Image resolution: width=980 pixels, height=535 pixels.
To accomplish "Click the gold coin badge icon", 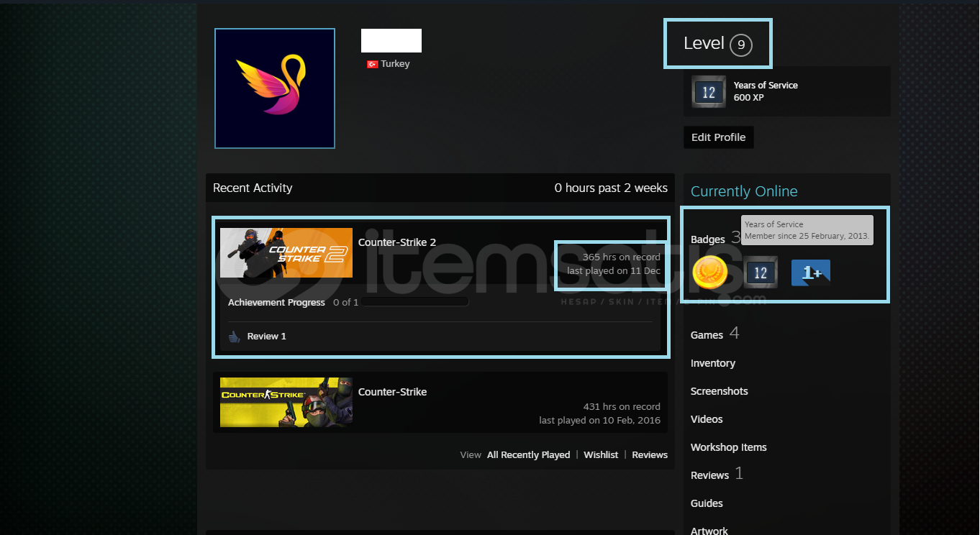I will [709, 273].
